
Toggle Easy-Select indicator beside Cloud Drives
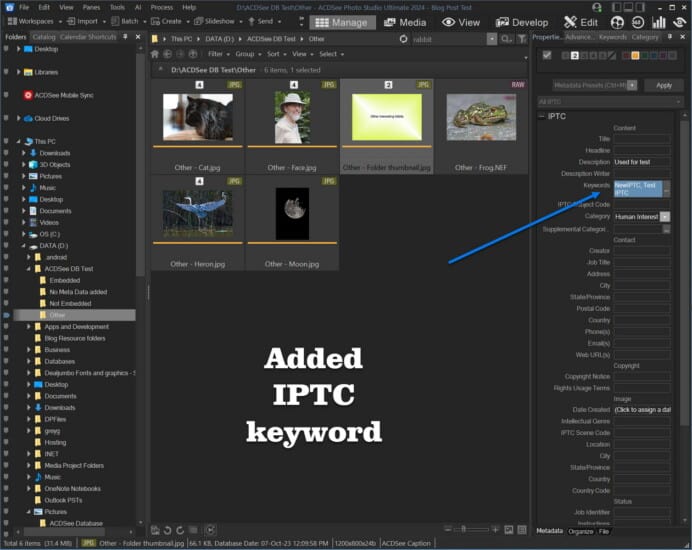7,118
